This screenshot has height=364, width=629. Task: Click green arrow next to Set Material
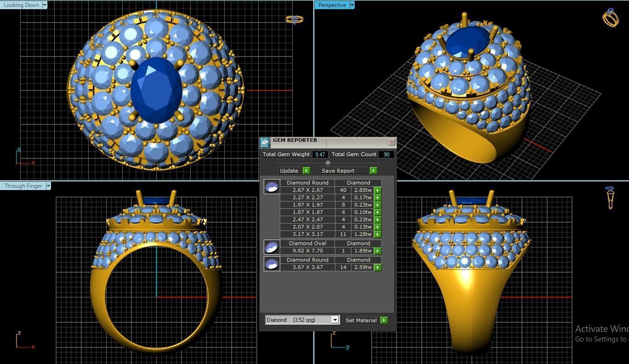click(384, 320)
